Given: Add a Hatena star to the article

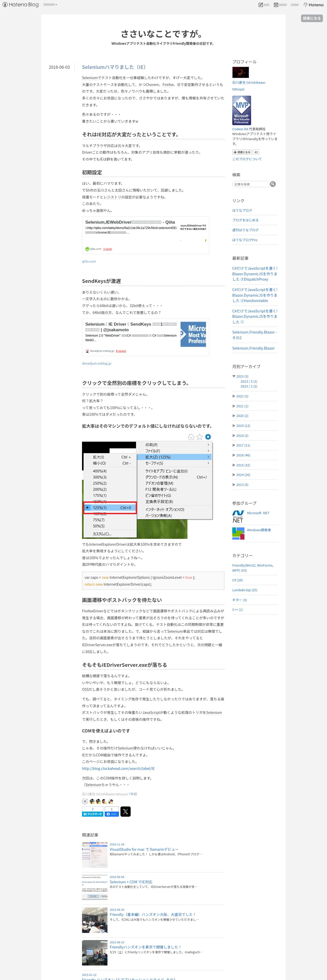Looking at the screenshot, I should click(85, 801).
